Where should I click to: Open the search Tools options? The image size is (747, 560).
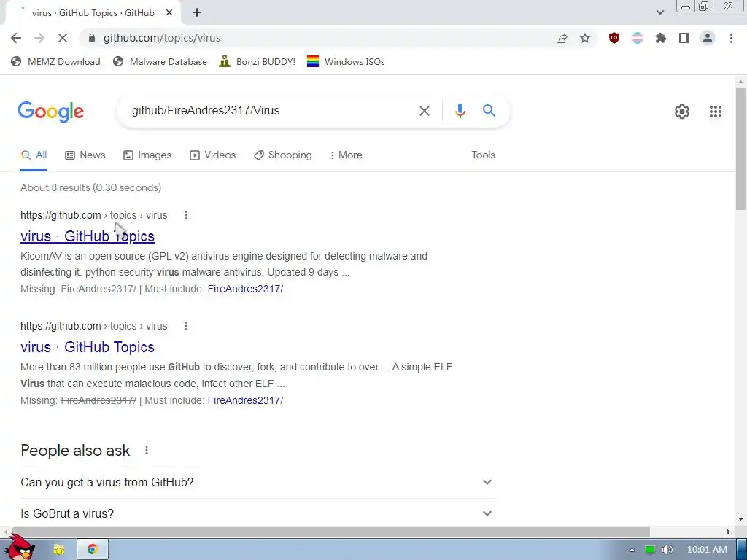[483, 155]
